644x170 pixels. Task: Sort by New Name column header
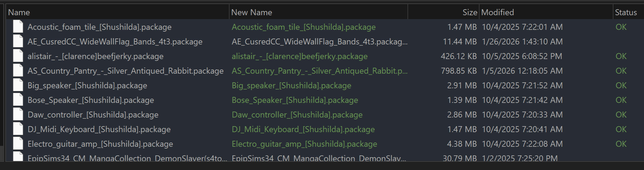click(x=251, y=12)
